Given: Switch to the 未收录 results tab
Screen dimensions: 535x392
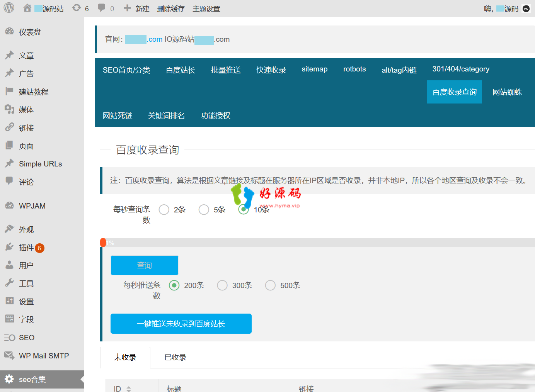Looking at the screenshot, I should [x=125, y=357].
